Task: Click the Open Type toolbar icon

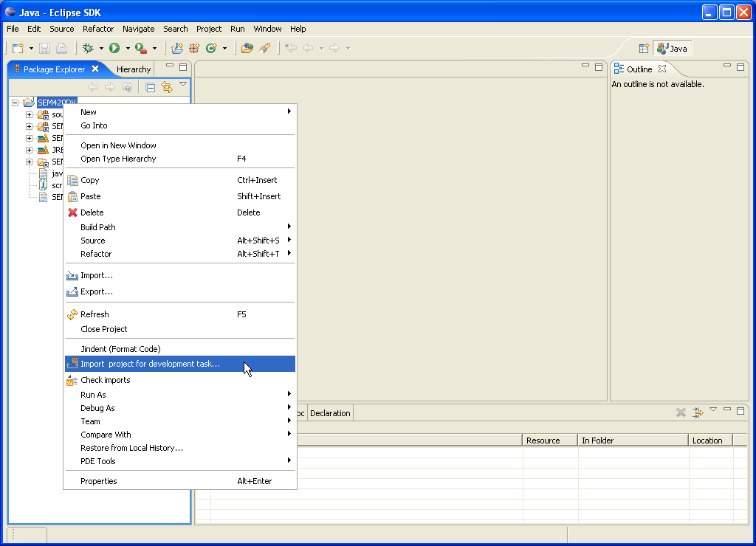Action: (x=247, y=48)
